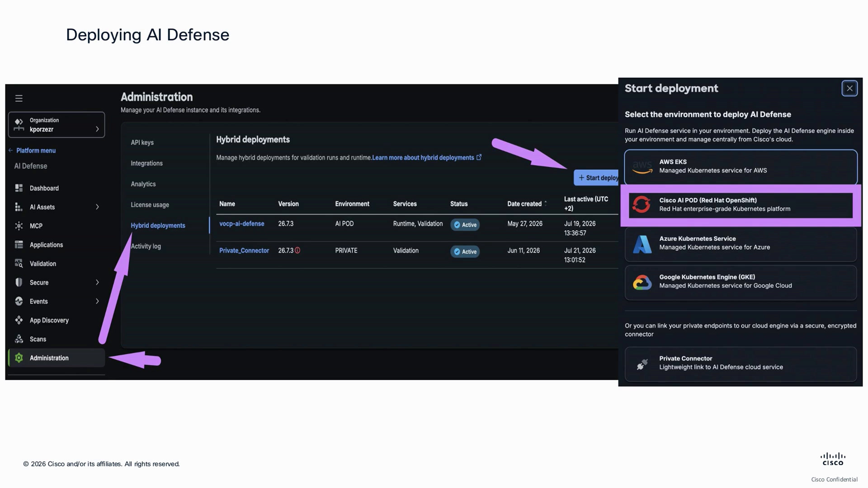The image size is (868, 488).
Task: Click the Secure shield icon
Action: pos(19,282)
